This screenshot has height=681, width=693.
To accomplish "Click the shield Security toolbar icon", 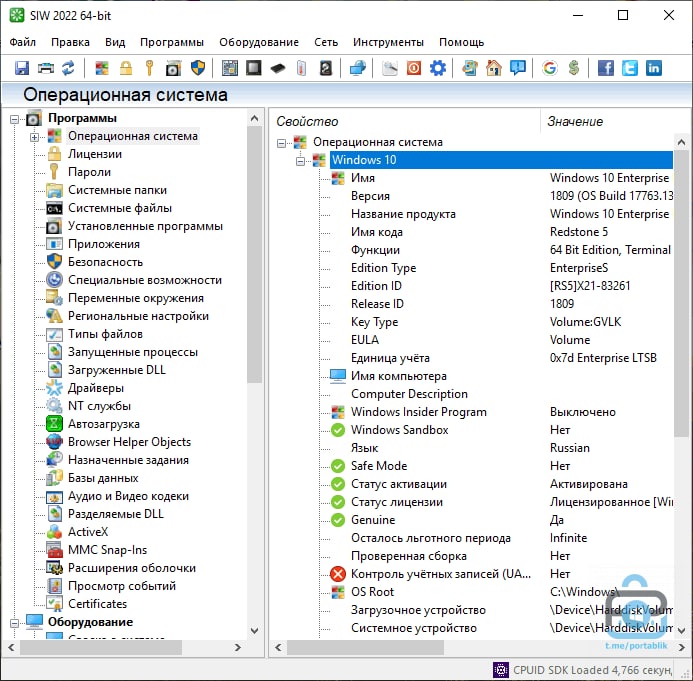I will click(x=198, y=68).
